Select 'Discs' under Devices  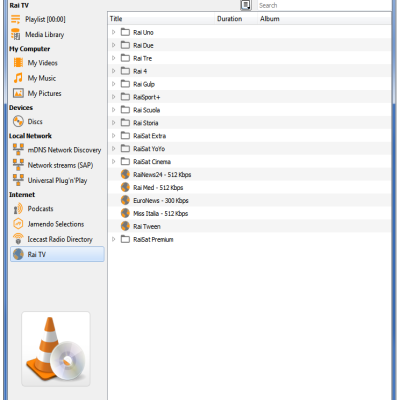(x=35, y=121)
